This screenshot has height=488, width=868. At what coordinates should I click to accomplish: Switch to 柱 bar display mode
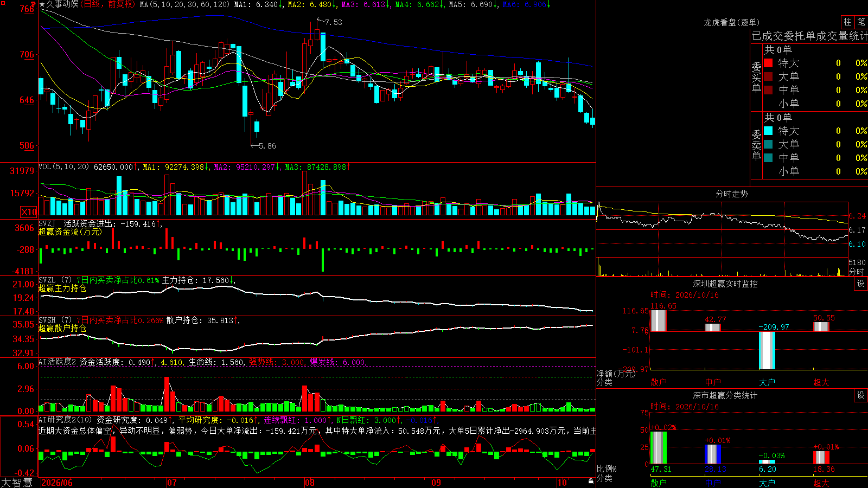(847, 22)
